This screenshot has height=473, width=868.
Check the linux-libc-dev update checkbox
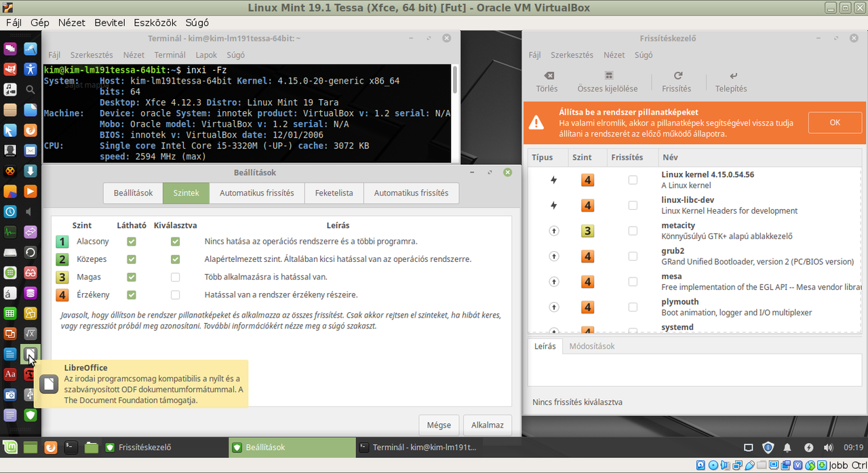tap(633, 205)
